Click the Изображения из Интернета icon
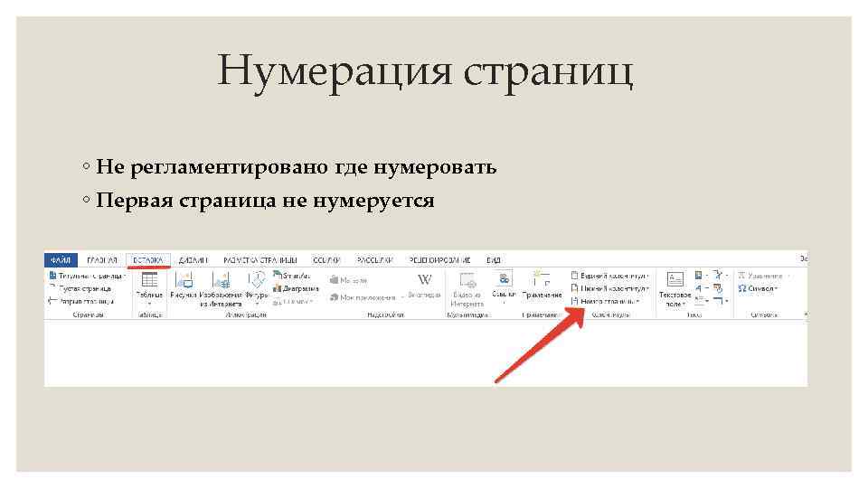The height and width of the screenshot is (488, 868). (x=221, y=280)
